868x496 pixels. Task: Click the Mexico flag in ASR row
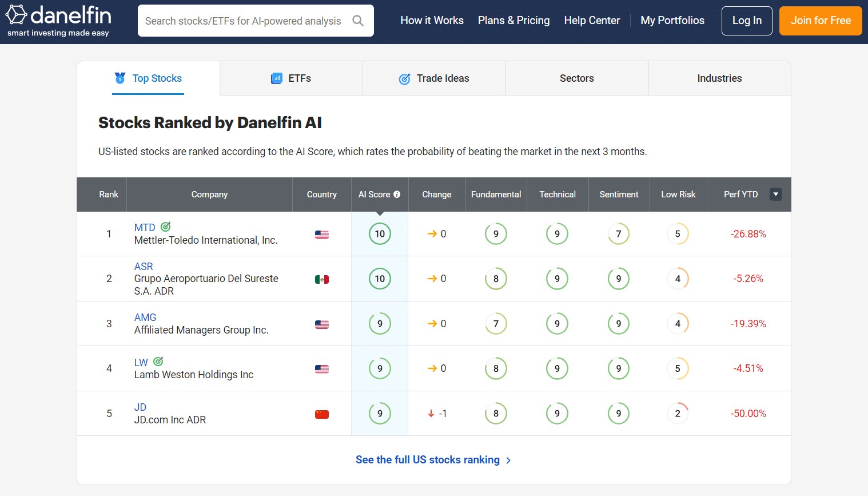point(322,279)
